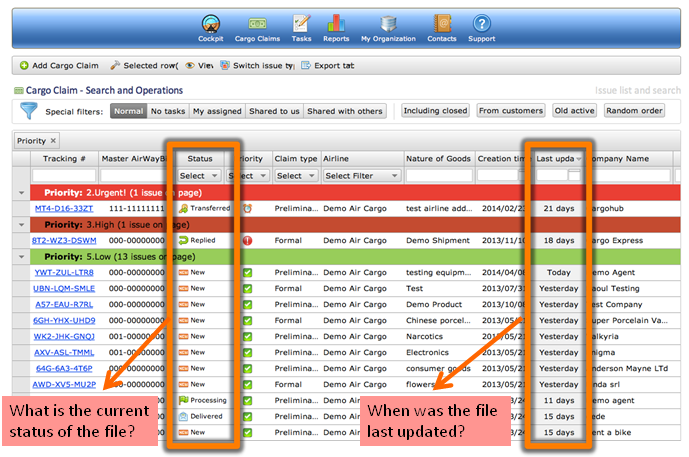Open the Support help icon
This screenshot has height=457, width=689.
point(481,23)
